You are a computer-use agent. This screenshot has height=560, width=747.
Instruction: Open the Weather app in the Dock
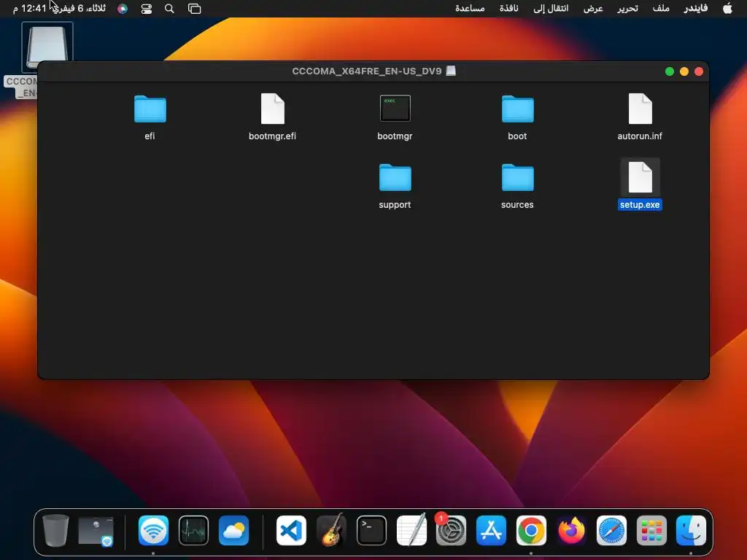click(233, 530)
